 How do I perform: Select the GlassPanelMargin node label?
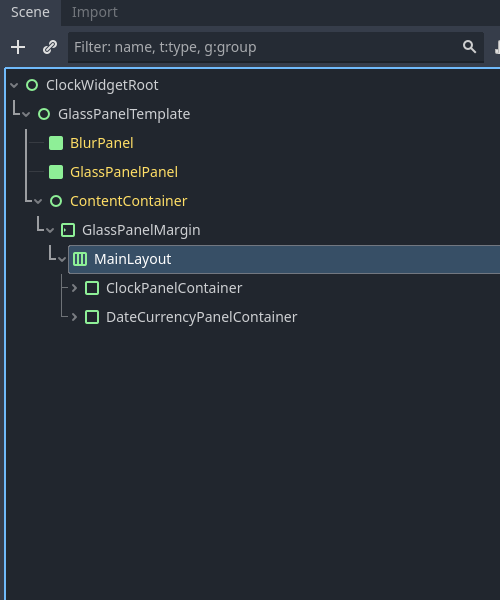click(141, 230)
